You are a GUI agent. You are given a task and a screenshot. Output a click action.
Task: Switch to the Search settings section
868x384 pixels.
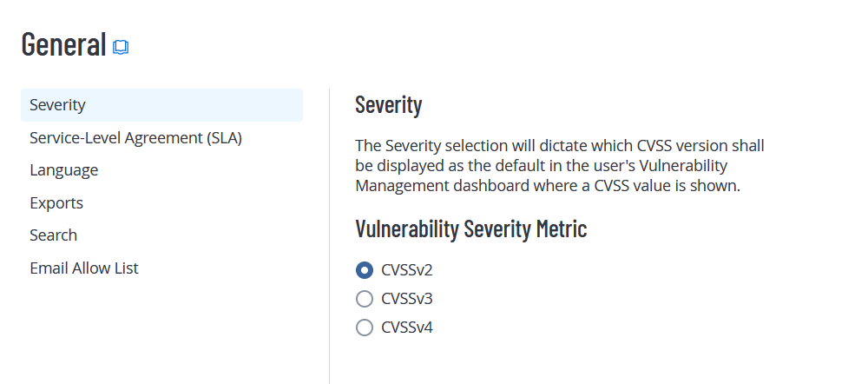click(x=53, y=235)
